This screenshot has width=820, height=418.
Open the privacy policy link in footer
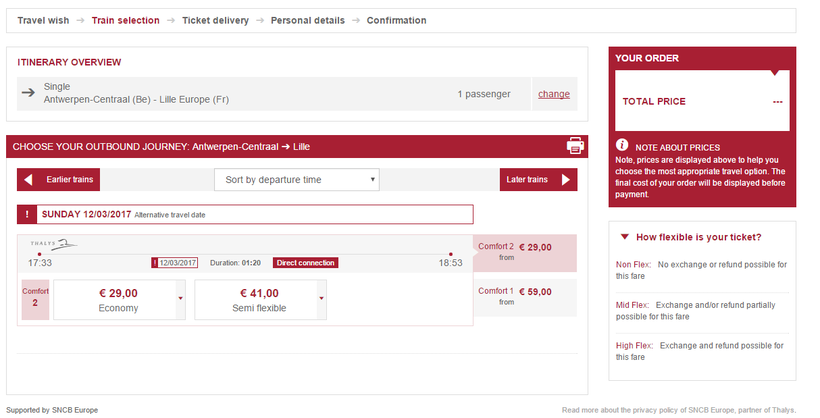pyautogui.click(x=679, y=410)
